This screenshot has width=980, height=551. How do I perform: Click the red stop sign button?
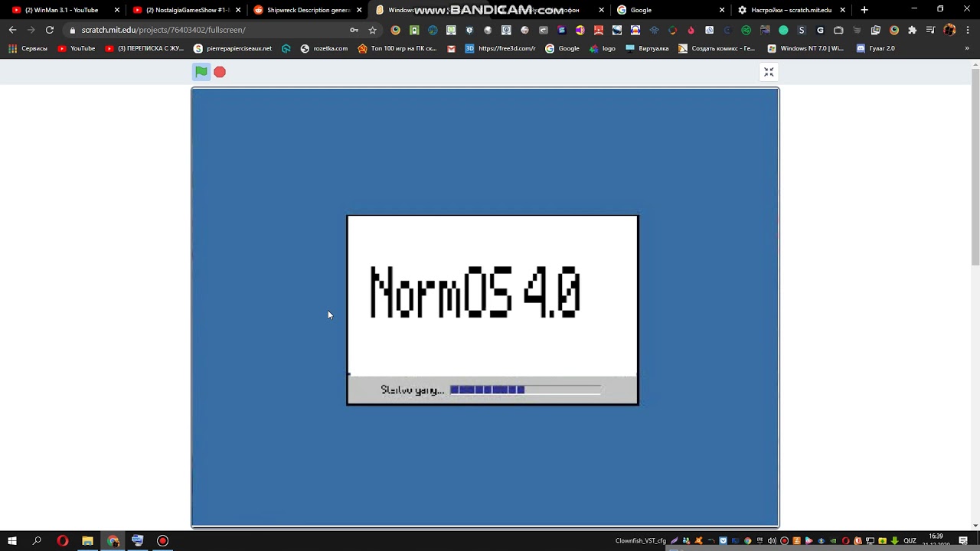[x=220, y=72]
